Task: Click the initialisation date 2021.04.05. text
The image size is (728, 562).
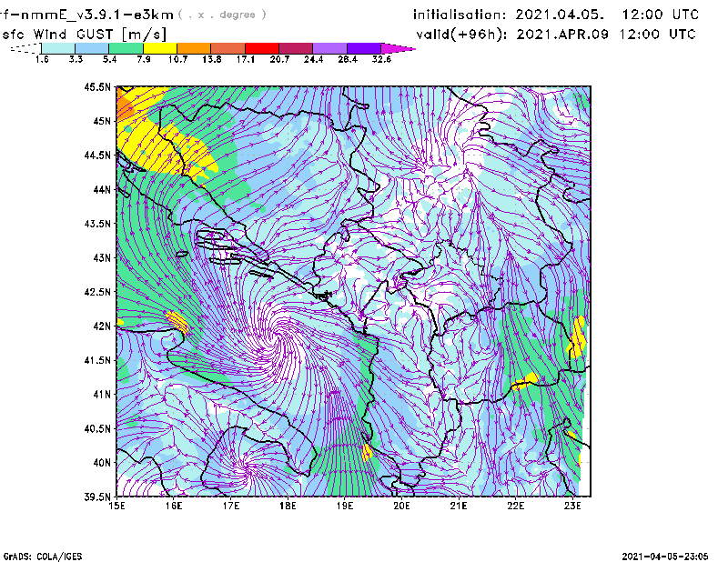Action: (x=560, y=15)
